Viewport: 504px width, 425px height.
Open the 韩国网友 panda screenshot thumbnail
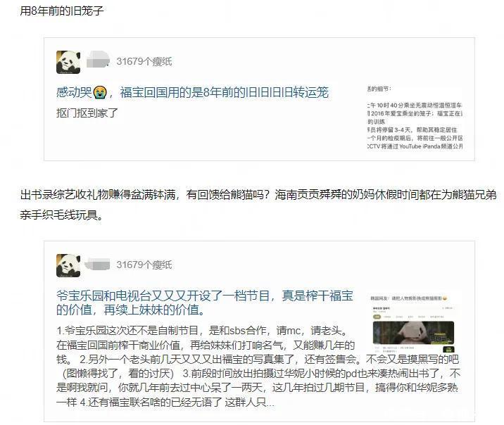coord(414,322)
